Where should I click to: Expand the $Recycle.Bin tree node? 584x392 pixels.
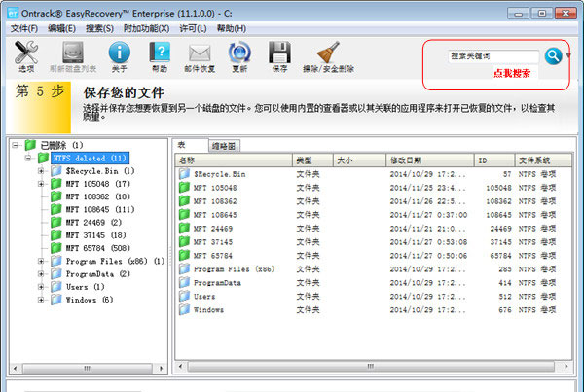click(x=41, y=171)
